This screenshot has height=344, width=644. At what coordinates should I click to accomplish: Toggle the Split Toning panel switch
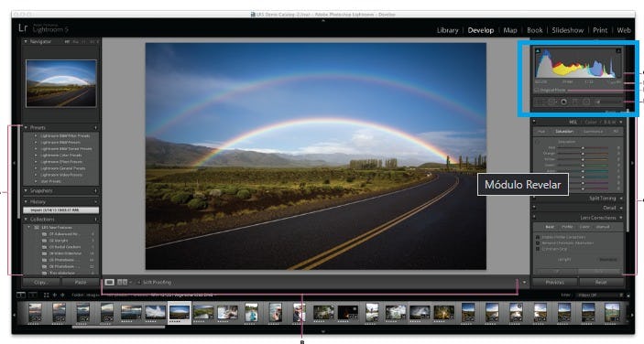534,198
